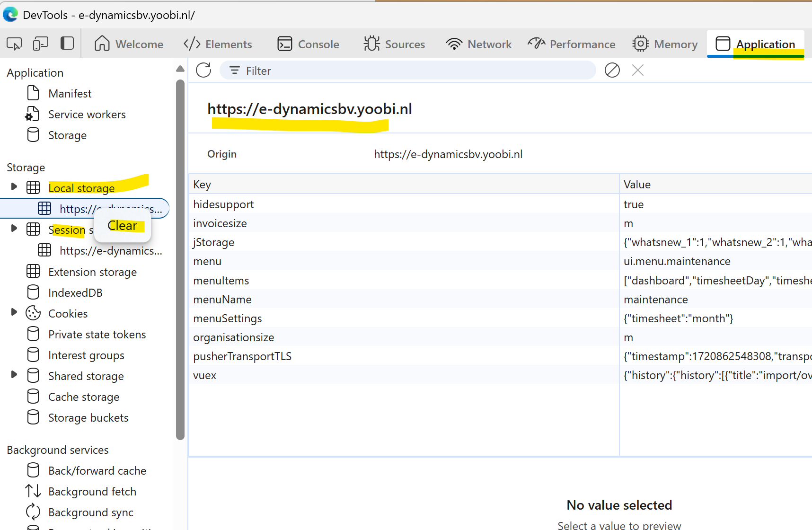Click the Private state tokens database icon
Screen dimensions: 812x530
click(33, 334)
